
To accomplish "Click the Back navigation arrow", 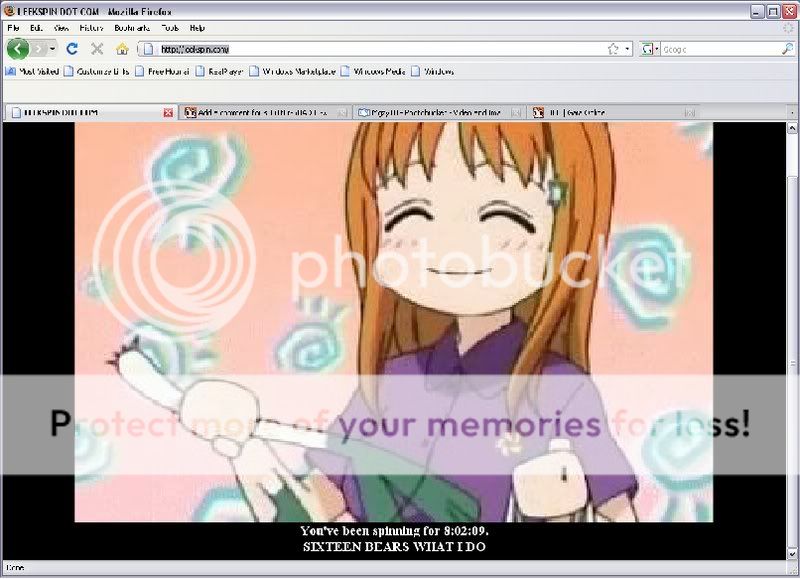I will pos(18,48).
